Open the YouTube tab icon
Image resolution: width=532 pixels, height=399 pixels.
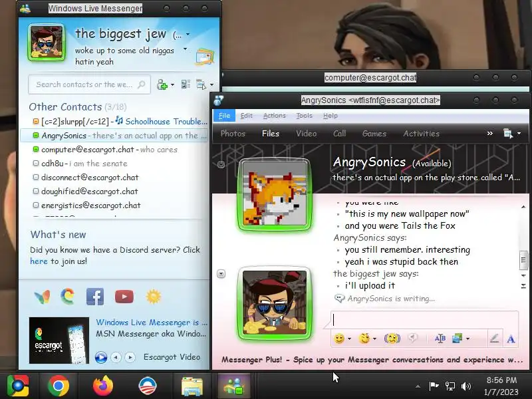tap(124, 297)
